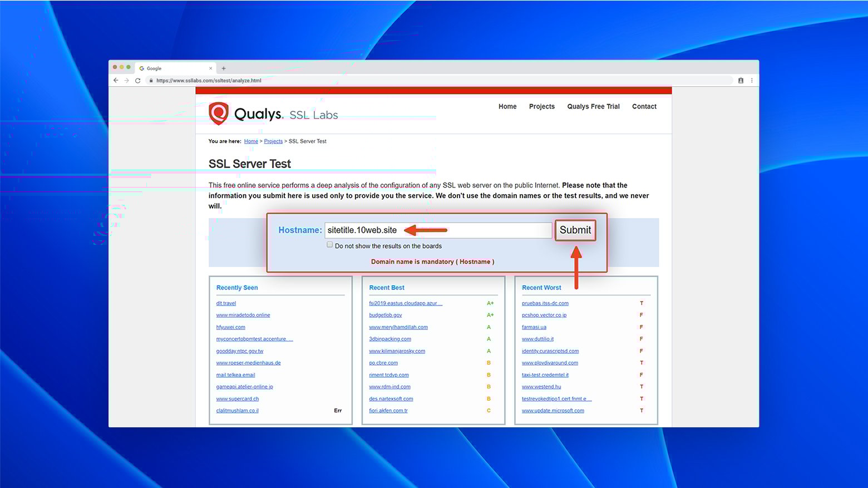868x488 pixels.
Task: Open the browser profile icon
Action: pyautogui.click(x=741, y=81)
